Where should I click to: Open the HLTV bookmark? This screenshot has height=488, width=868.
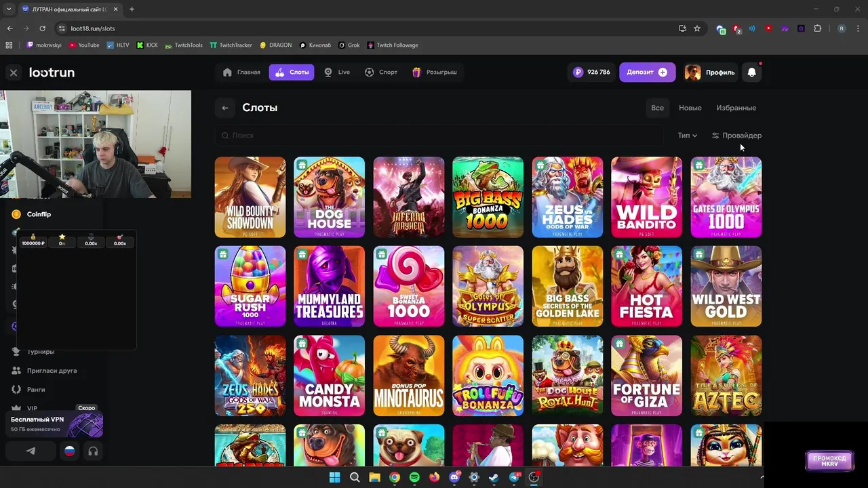coord(118,45)
